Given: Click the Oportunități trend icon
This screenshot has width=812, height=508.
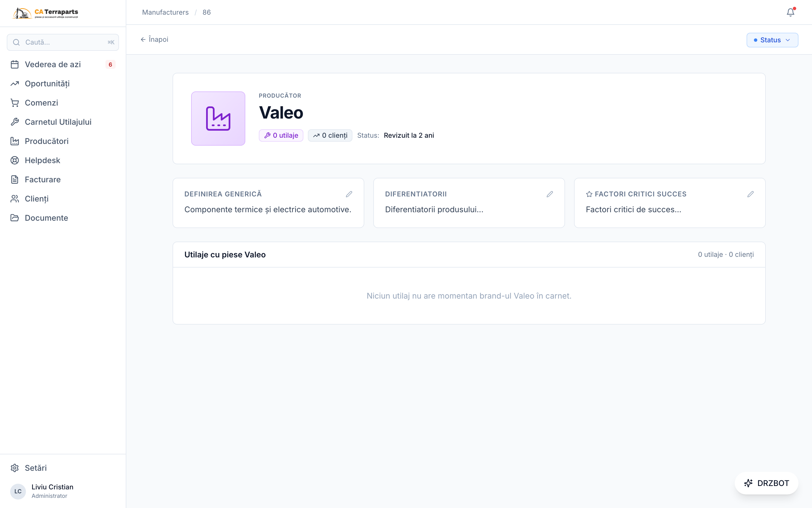Looking at the screenshot, I should pyautogui.click(x=14, y=84).
